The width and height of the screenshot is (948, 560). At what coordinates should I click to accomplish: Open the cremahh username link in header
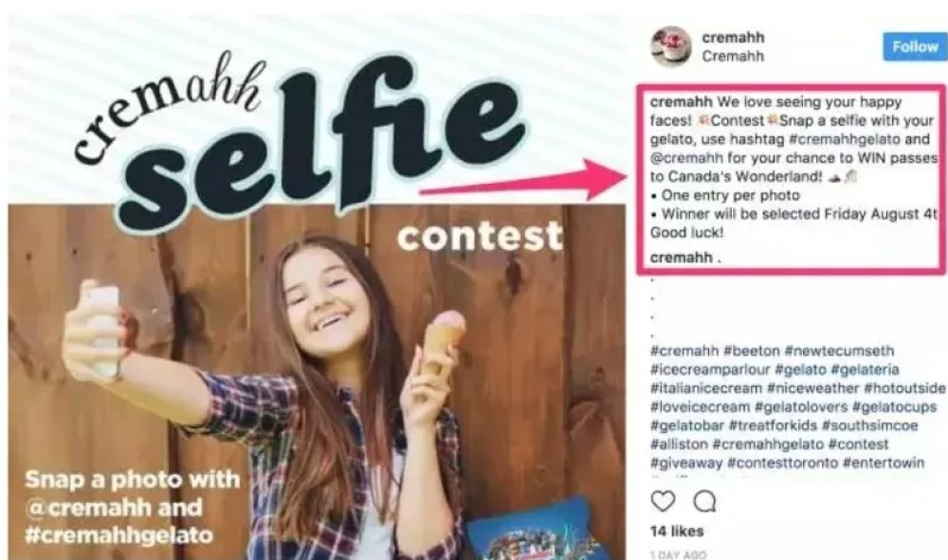(x=733, y=37)
